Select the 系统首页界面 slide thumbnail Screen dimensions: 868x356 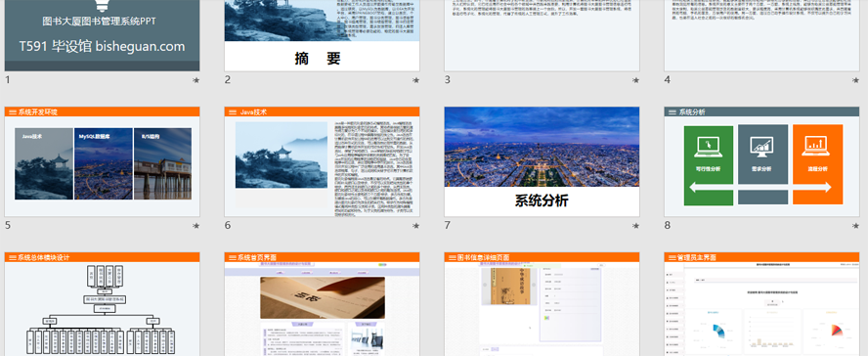[x=322, y=304]
